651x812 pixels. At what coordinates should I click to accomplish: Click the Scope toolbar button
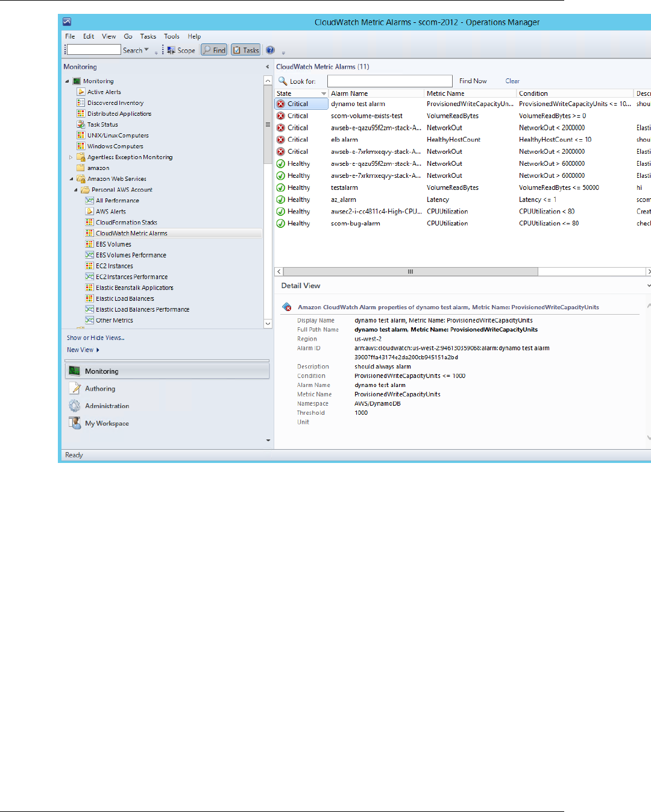(x=181, y=50)
